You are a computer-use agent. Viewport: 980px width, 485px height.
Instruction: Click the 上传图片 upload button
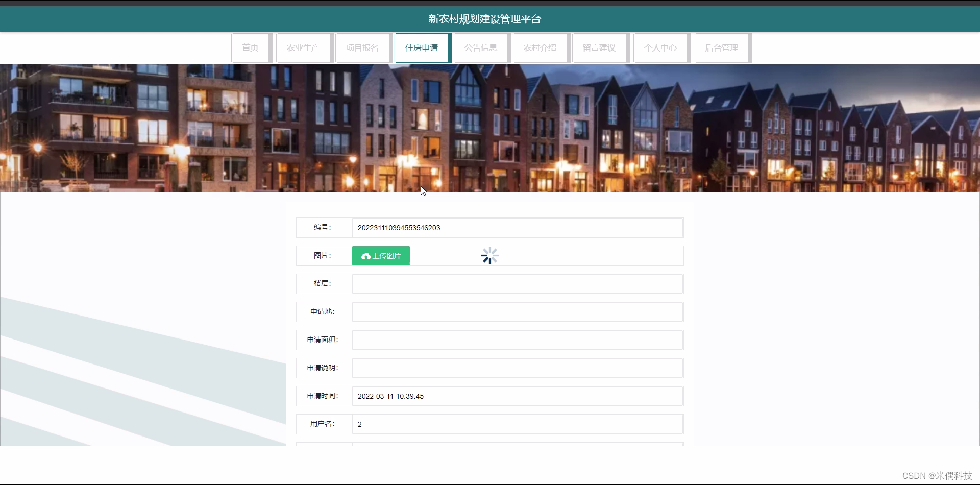[x=381, y=256]
